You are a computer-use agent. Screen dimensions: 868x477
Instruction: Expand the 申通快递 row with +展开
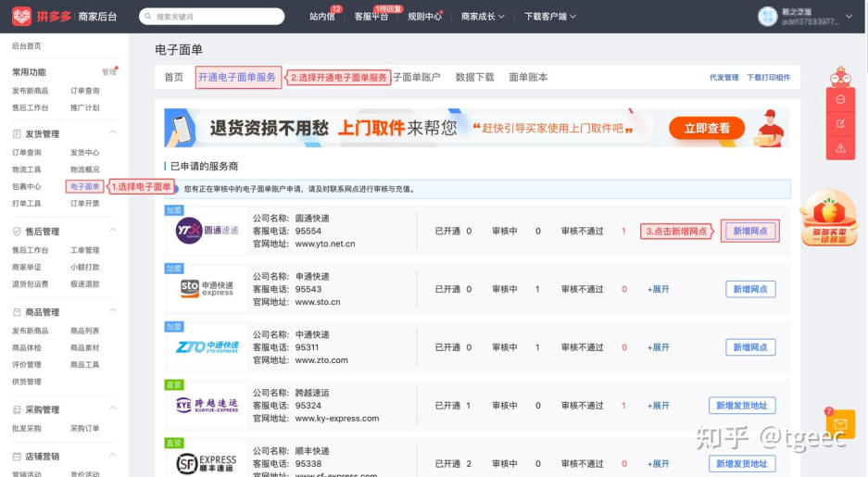coord(658,289)
